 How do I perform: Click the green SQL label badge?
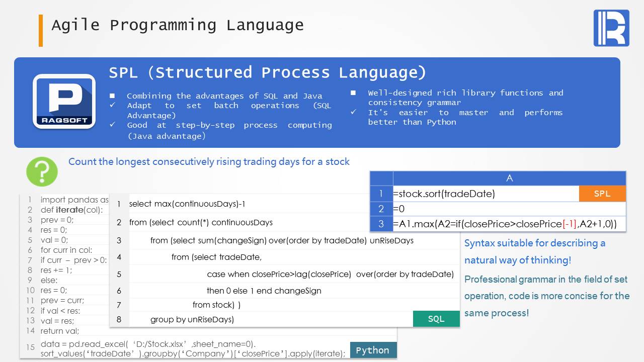(436, 319)
